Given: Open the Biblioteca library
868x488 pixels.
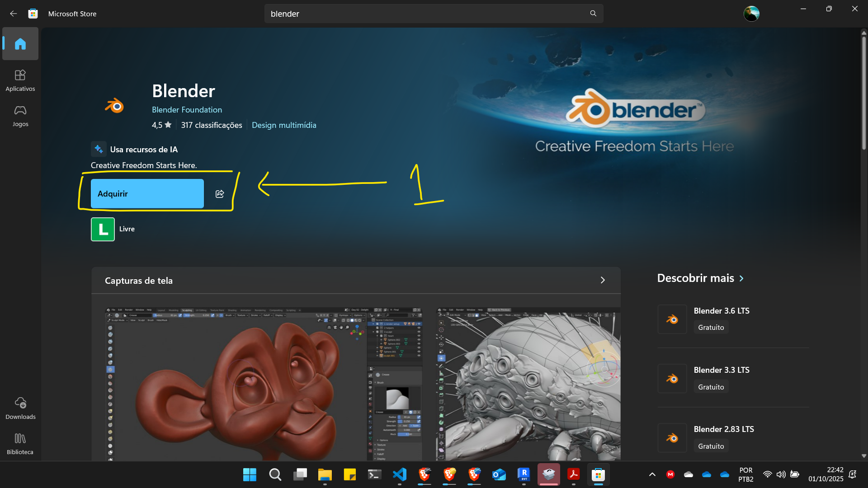Looking at the screenshot, I should (x=20, y=443).
